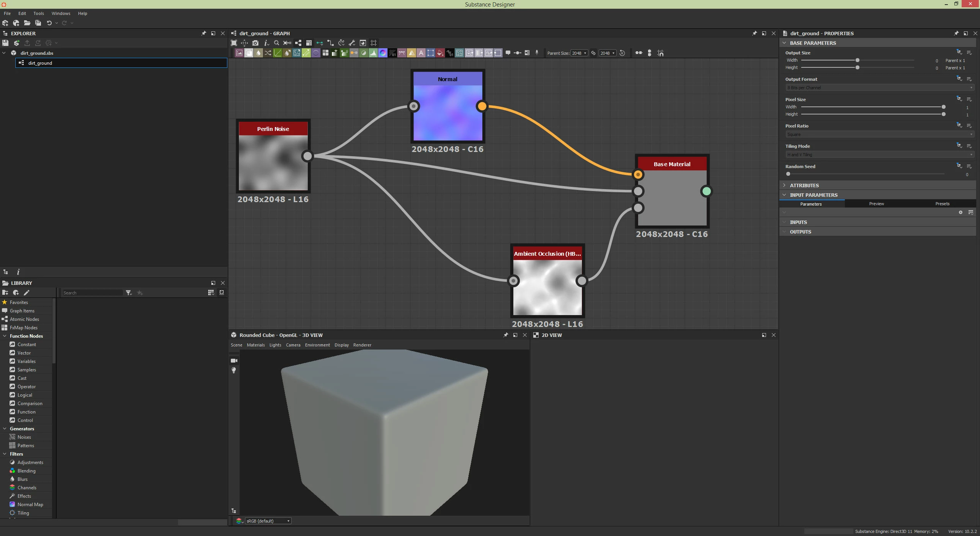
Task: Click the magnifier search icon in graph toolbar
Action: [x=276, y=43]
